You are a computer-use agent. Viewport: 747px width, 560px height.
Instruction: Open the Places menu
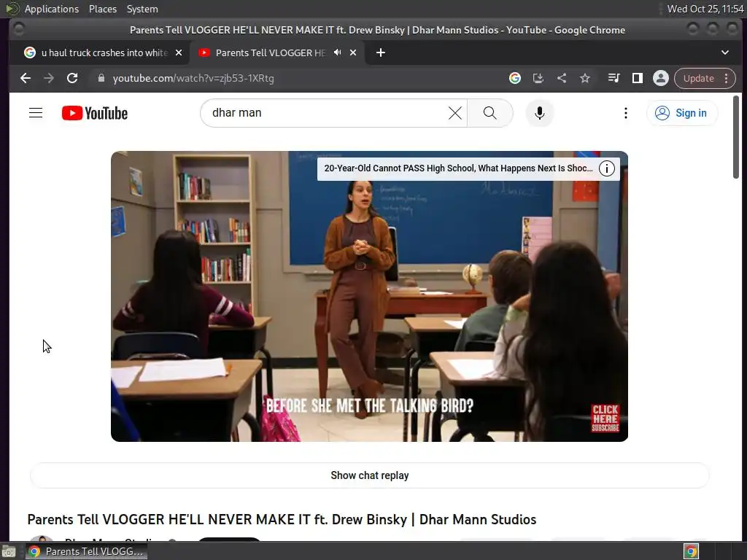102,9
